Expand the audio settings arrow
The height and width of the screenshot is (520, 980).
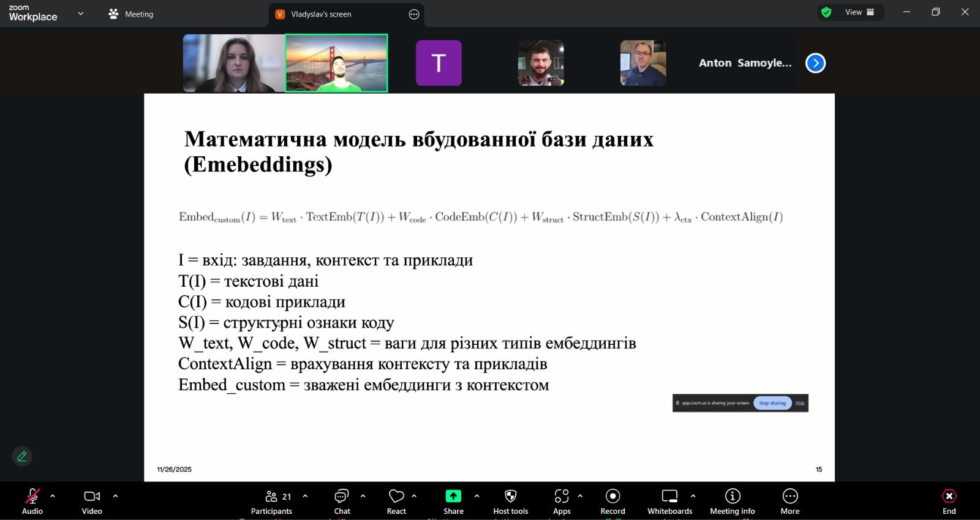(x=53, y=496)
